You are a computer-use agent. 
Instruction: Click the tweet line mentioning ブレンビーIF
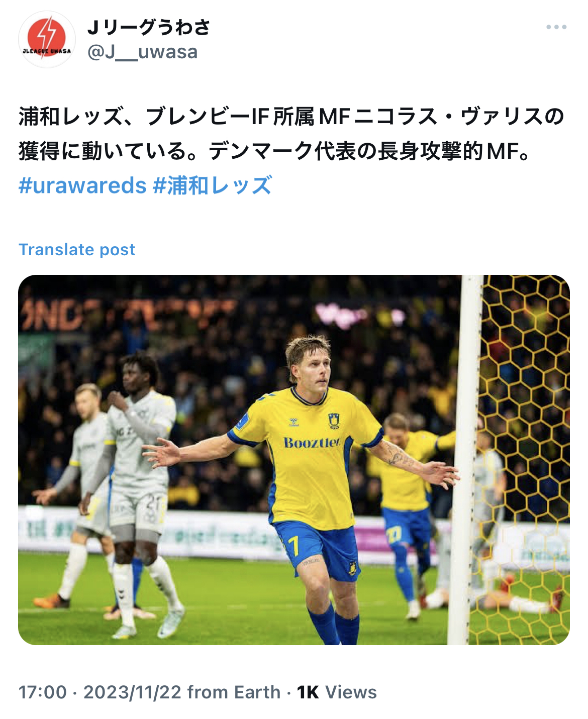pyautogui.click(x=291, y=117)
